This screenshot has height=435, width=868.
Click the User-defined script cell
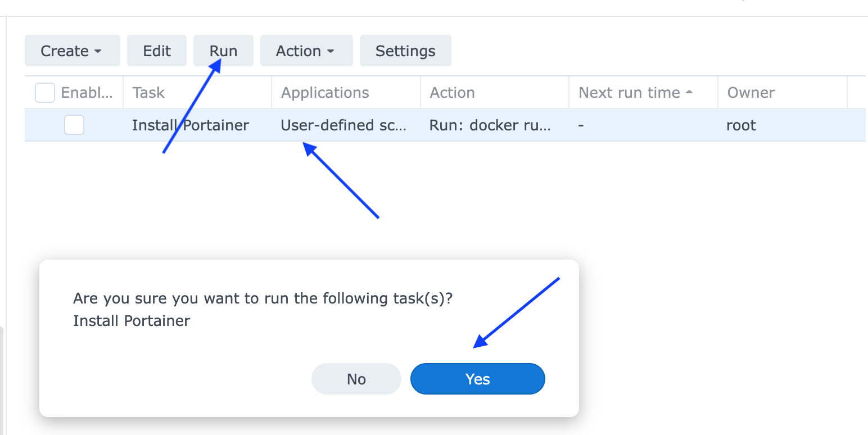344,125
